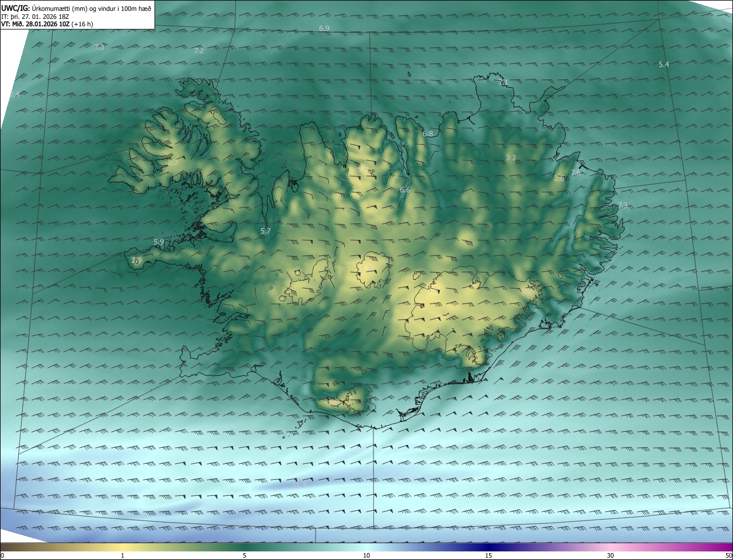Click the 5 tick on the colour scale
Screen dimensions: 733x560
245,555
